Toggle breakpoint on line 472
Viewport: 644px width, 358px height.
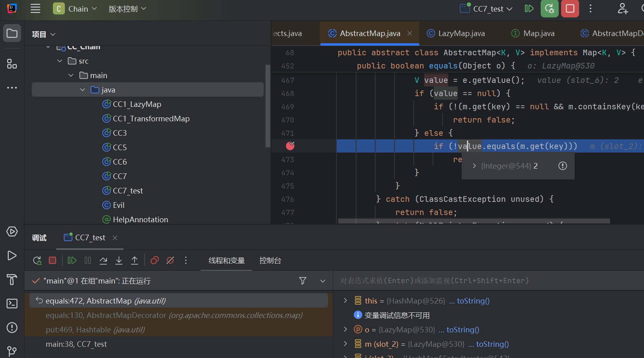pyautogui.click(x=290, y=146)
